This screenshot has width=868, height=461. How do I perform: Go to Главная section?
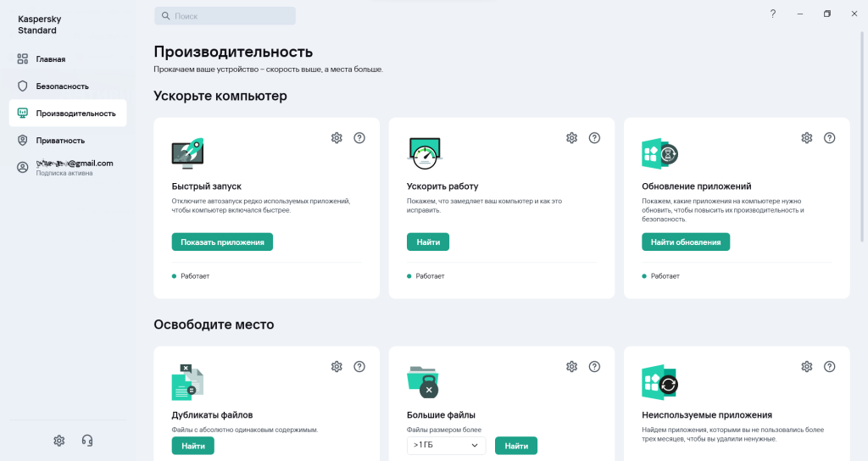tap(51, 59)
